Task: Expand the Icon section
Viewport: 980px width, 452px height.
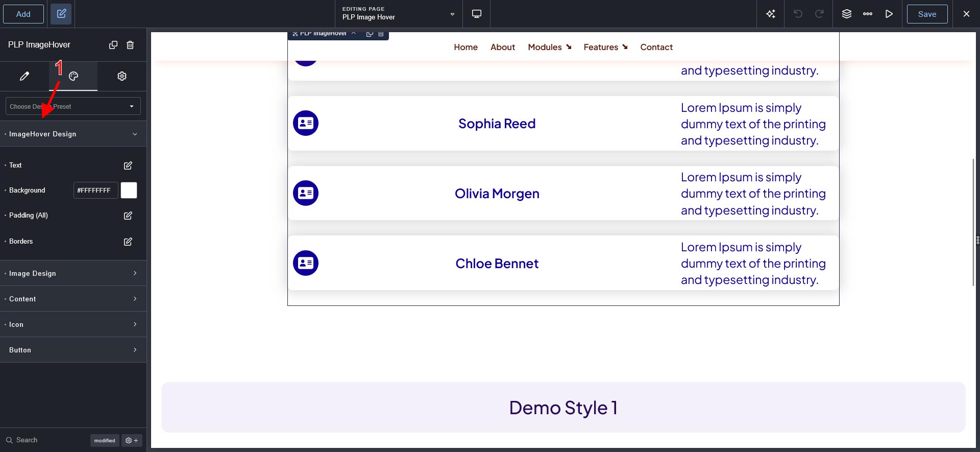Action: [73, 324]
